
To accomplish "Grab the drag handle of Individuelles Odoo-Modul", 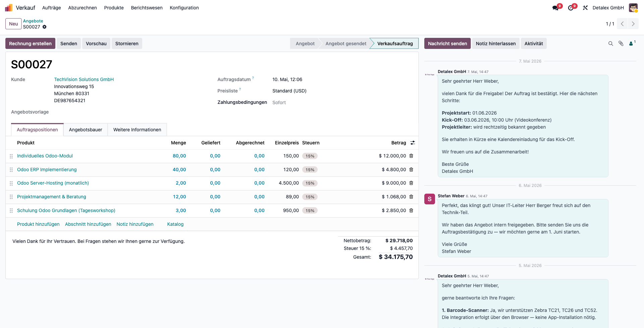I will 11,156.
